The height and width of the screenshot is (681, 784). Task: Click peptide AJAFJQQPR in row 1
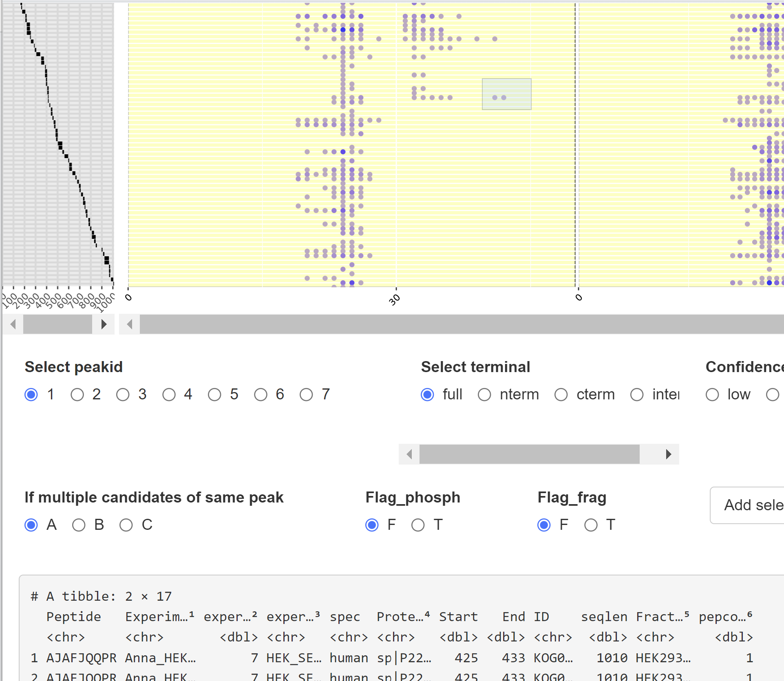pyautogui.click(x=82, y=658)
